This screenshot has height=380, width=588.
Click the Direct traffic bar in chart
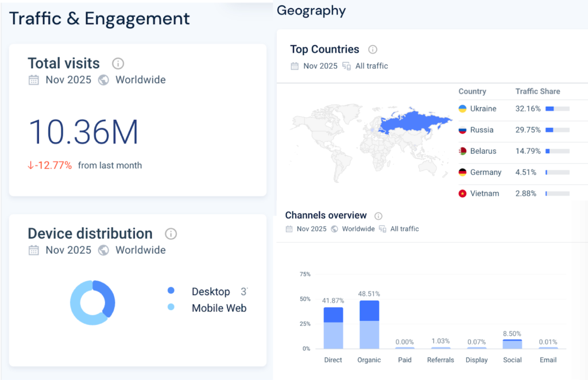coord(333,328)
